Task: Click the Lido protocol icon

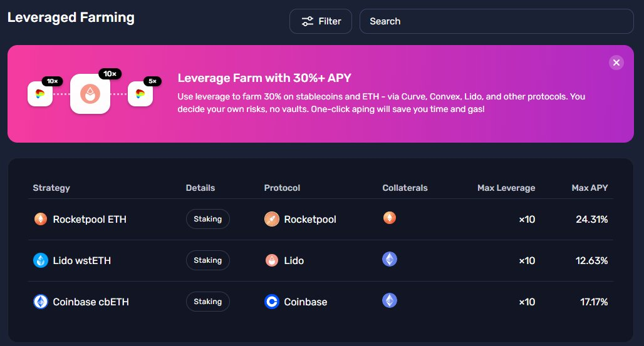Action: point(272,260)
